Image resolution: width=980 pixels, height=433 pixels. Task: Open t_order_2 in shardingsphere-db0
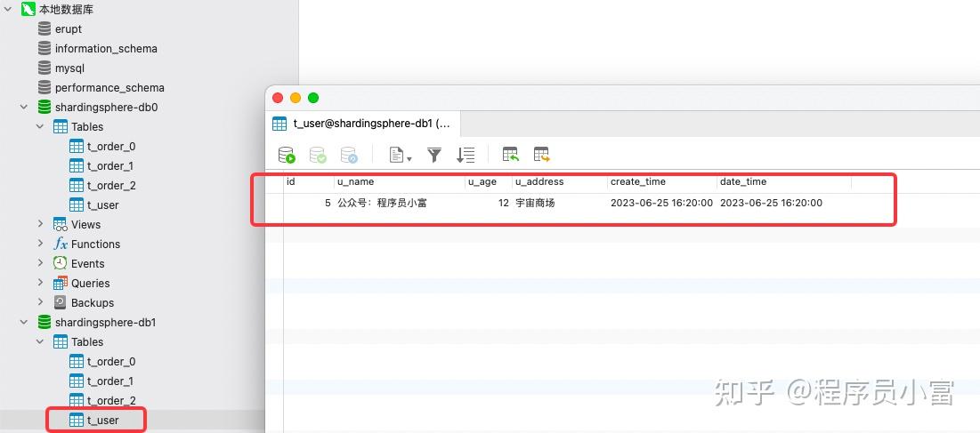(111, 185)
